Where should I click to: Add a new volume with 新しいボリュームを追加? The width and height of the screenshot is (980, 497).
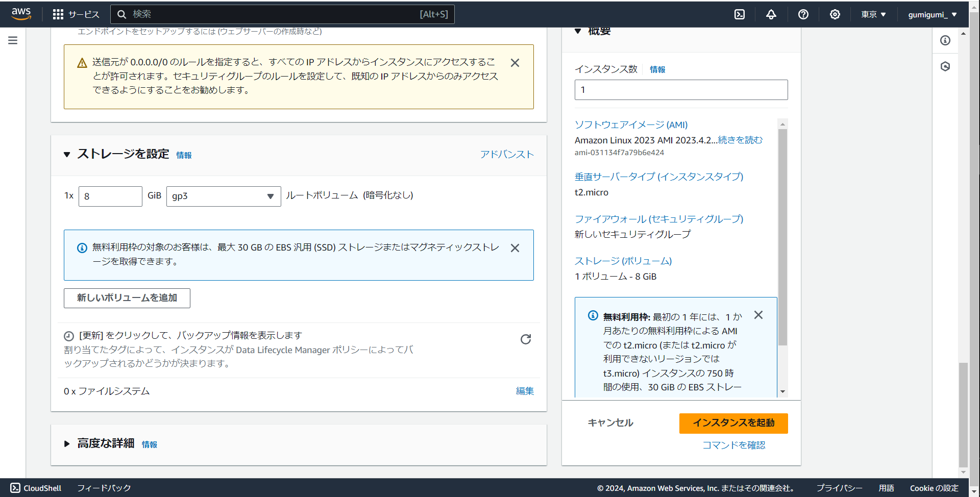pos(127,298)
